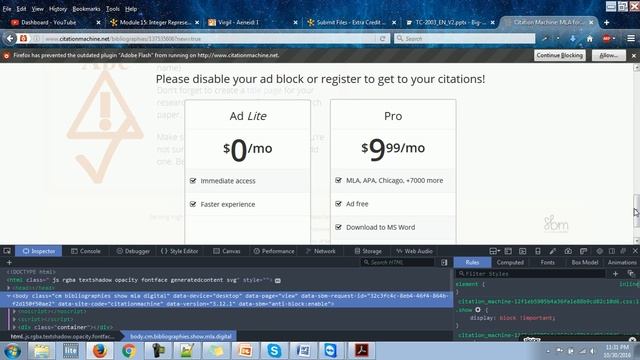
Task: Switch to the Debugger tab in devtools
Action: click(133, 251)
